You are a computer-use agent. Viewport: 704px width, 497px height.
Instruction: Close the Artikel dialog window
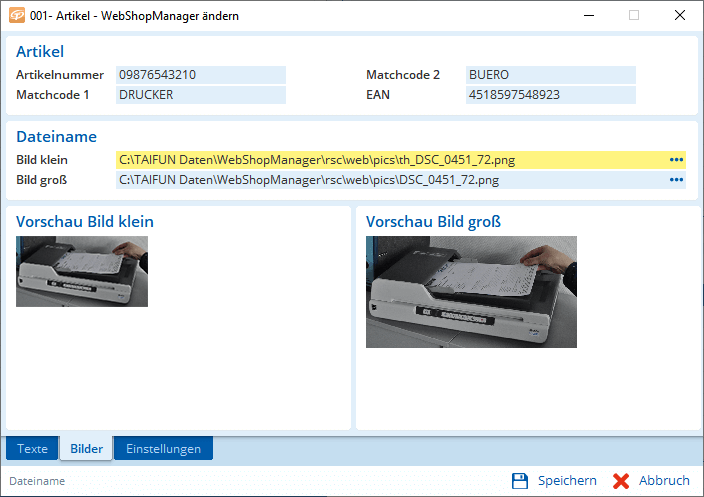point(679,16)
